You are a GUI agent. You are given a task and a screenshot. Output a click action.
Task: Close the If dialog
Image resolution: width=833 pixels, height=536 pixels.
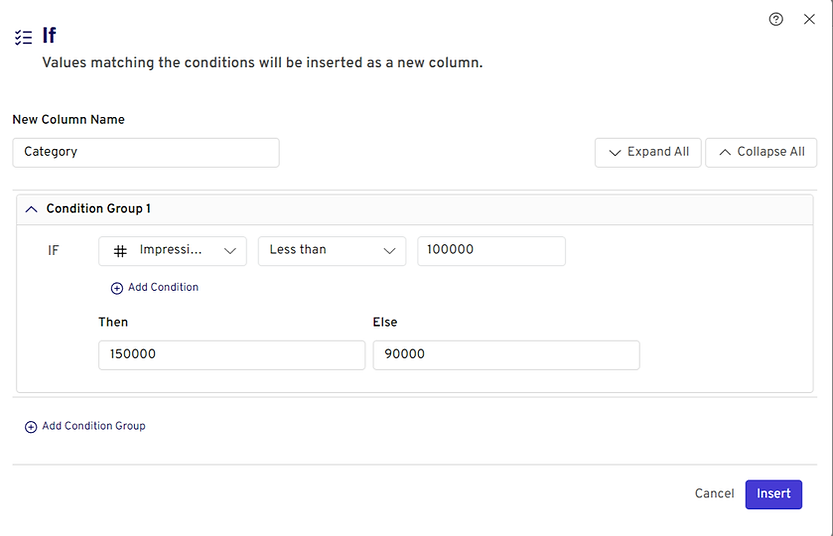tap(809, 19)
